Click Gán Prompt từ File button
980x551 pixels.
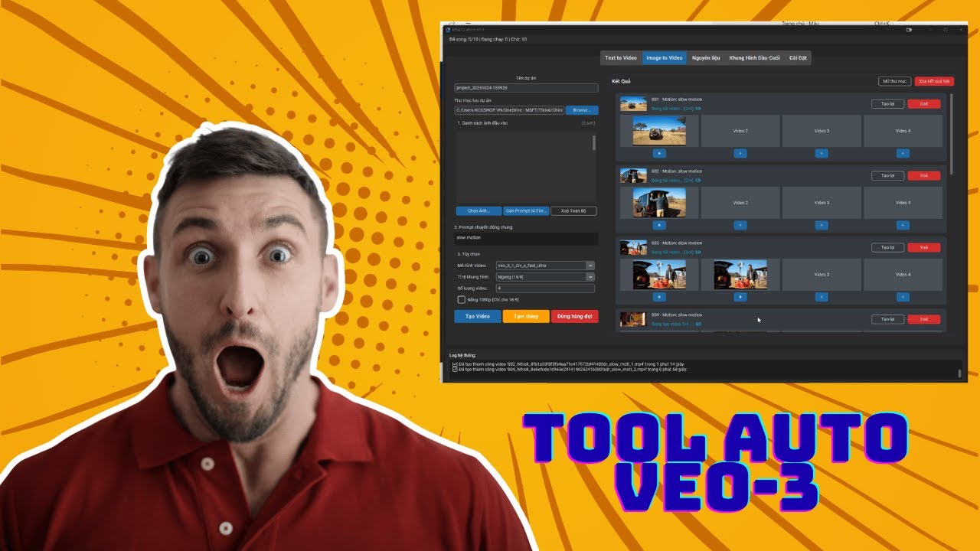526,210
